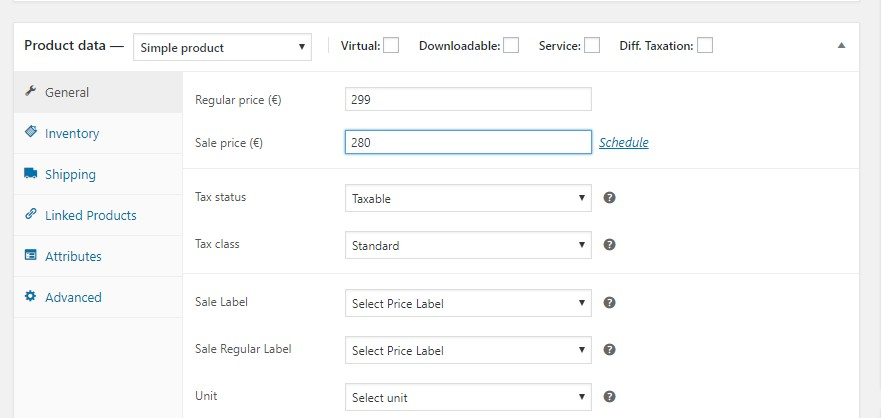Click the help icon next to Sale Label
The width and height of the screenshot is (881, 418).
(x=610, y=303)
